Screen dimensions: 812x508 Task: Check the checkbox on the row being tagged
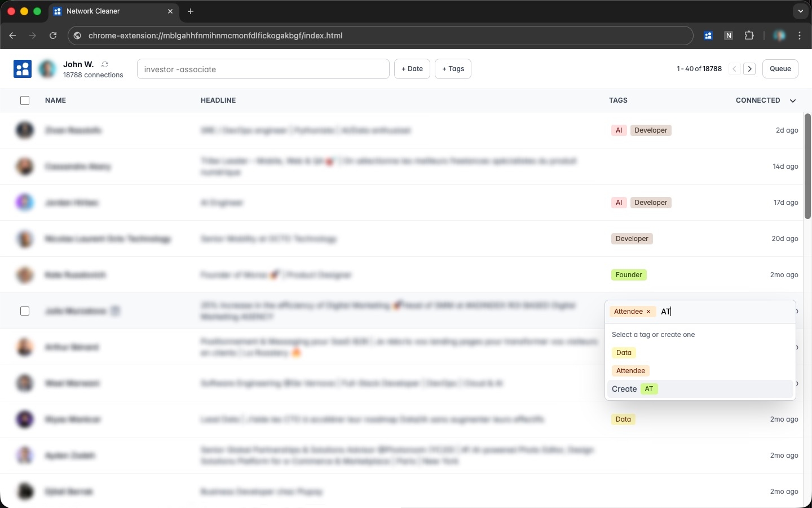pos(25,311)
